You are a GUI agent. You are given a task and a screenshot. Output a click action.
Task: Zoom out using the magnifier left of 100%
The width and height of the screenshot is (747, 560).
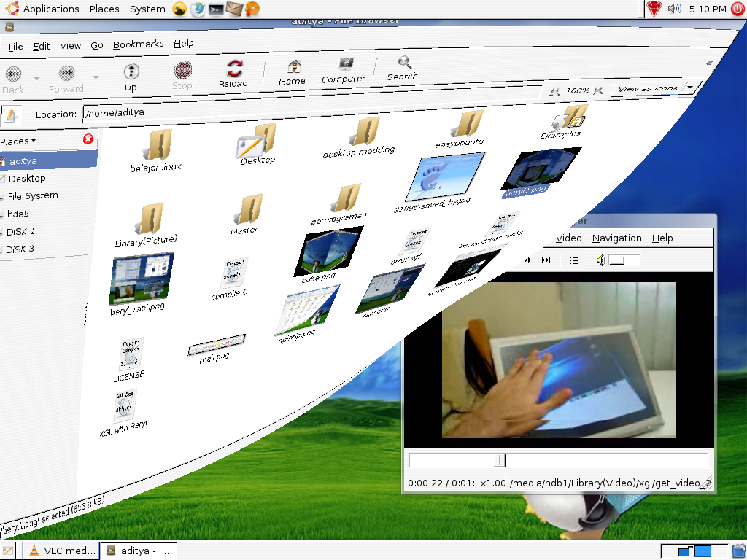[x=554, y=91]
